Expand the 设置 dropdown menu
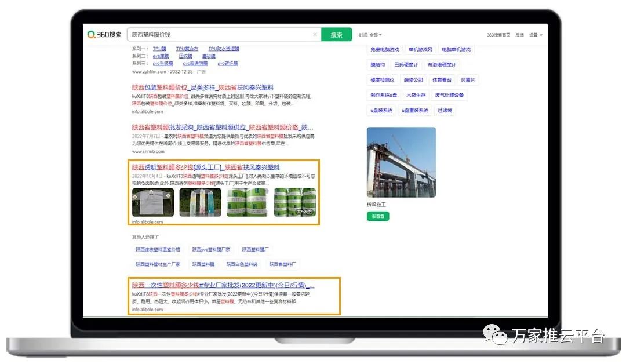The height and width of the screenshot is (364, 626). point(536,35)
